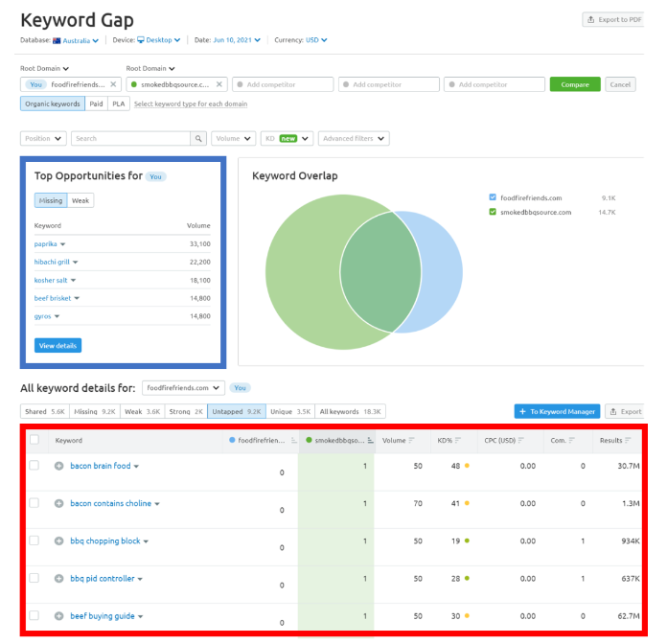Select the Shared 5.6K tab
This screenshot has height=644, width=667.
pyautogui.click(x=45, y=411)
